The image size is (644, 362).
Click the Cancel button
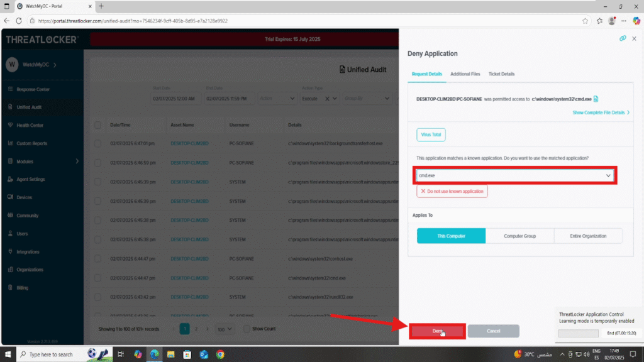pos(493,331)
